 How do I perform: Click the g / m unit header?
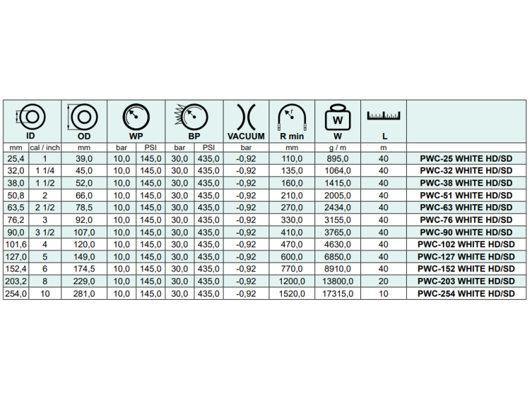[337, 147]
